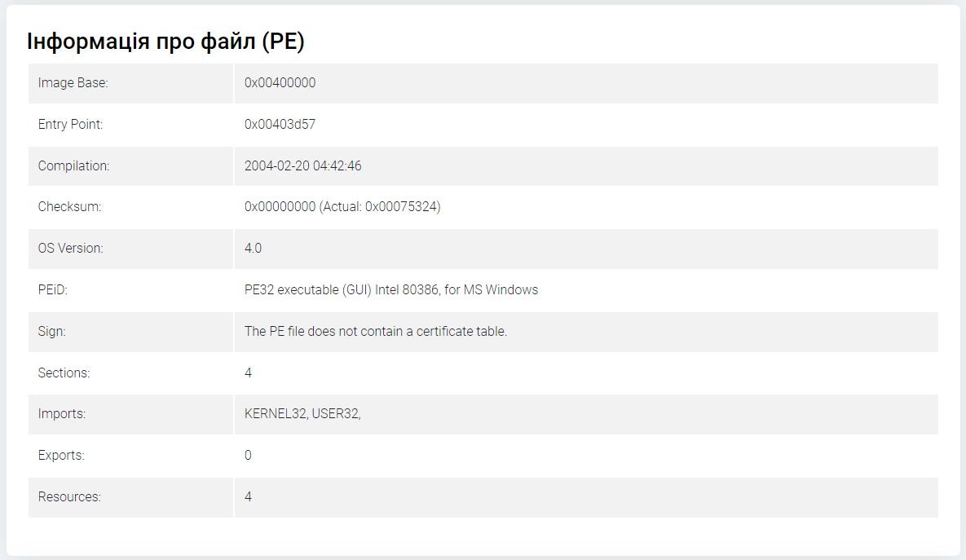The image size is (966, 560).
Task: Click the Resources count value
Action: tap(248, 496)
